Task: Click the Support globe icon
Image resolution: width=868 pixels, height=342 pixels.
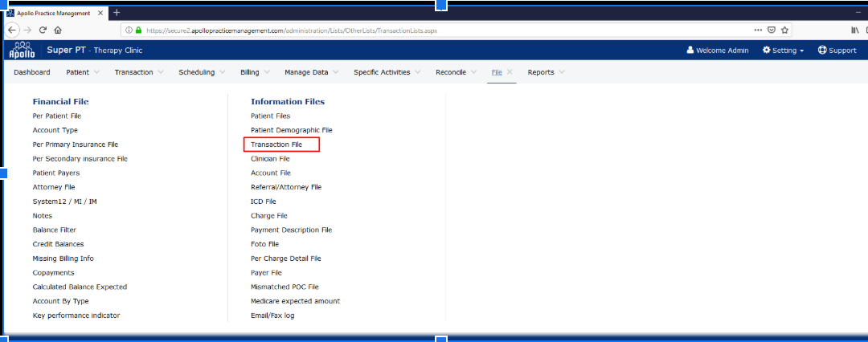Action: point(822,50)
